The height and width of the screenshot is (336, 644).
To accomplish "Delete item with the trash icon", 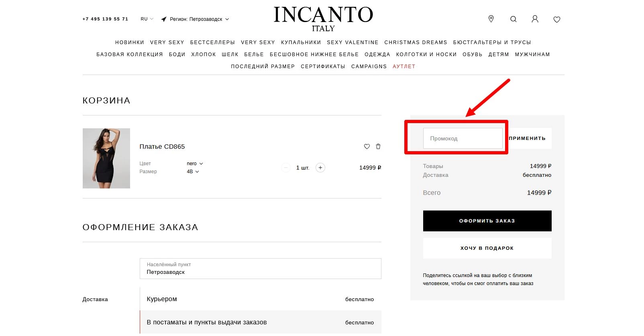I will coord(378,147).
